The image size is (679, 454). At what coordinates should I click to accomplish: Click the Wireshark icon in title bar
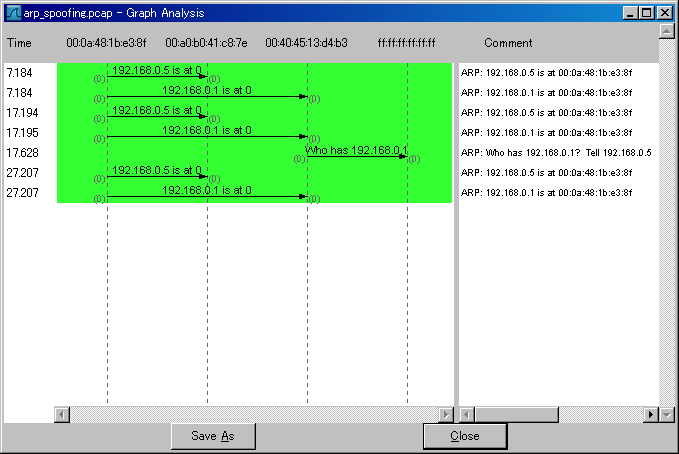[13, 13]
